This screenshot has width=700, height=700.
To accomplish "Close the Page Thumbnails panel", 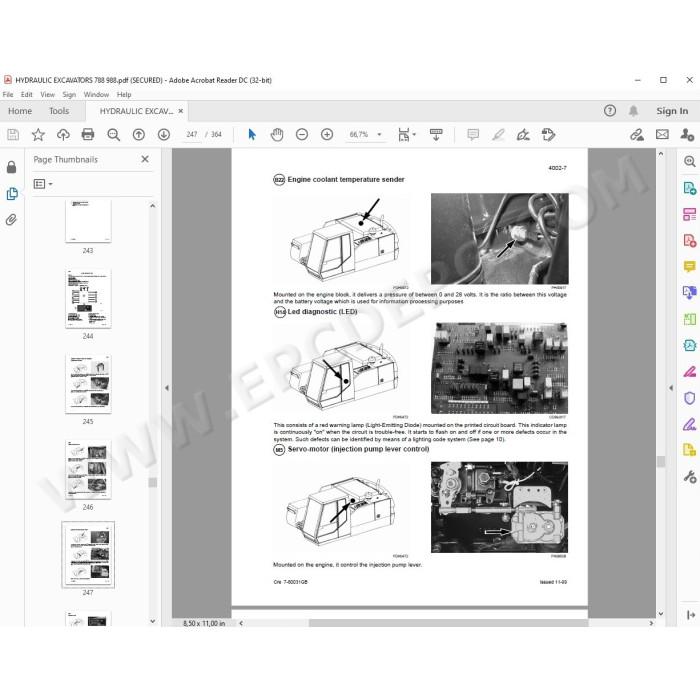I will (145, 159).
